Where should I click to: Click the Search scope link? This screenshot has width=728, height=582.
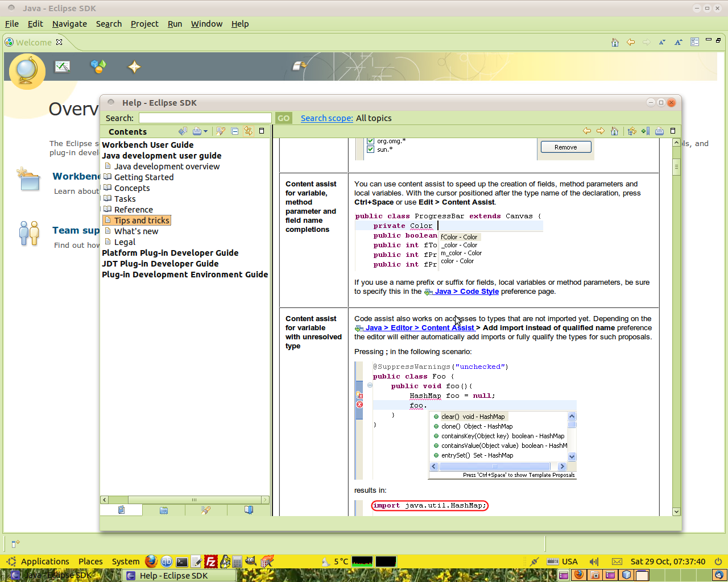[x=326, y=118]
